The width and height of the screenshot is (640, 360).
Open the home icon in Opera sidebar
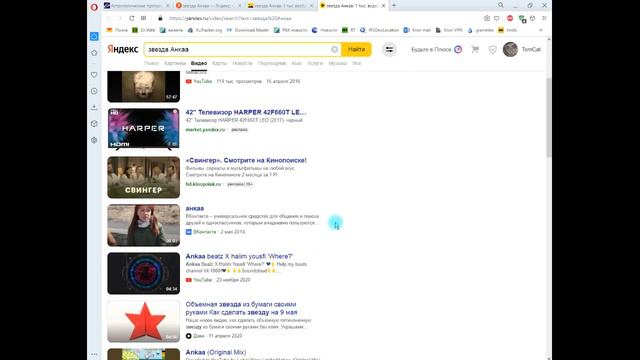[94, 53]
